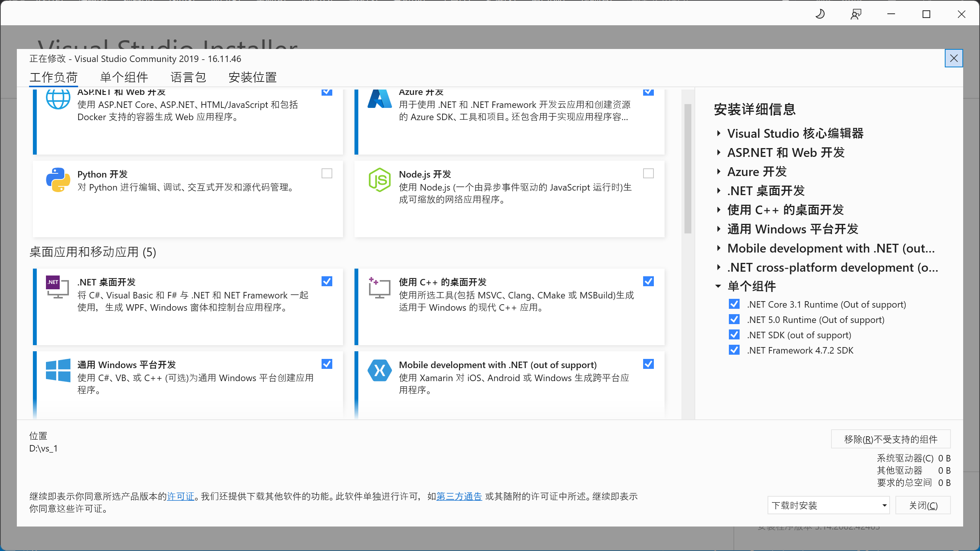Click the remove unsupported components button
Screen dimensions: 980x551
coord(890,439)
